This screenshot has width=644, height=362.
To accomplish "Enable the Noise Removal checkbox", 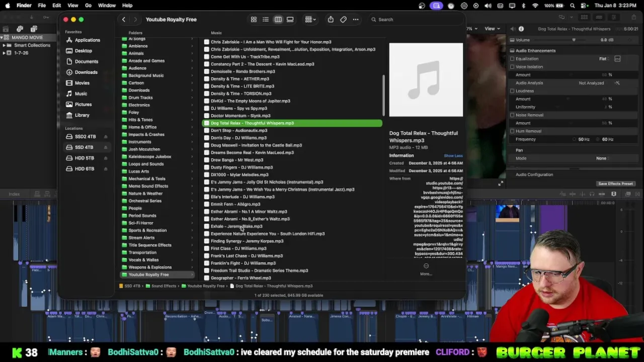I will click(x=512, y=115).
